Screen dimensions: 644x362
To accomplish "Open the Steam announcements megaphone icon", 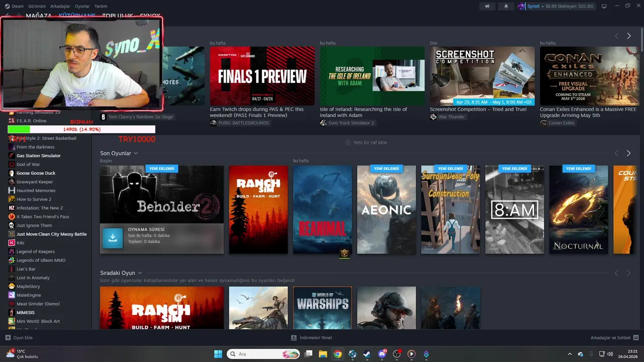I will tap(487, 6).
